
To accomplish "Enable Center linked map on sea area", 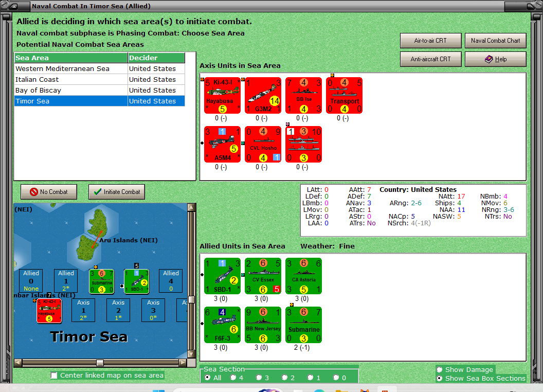I will click(x=54, y=376).
